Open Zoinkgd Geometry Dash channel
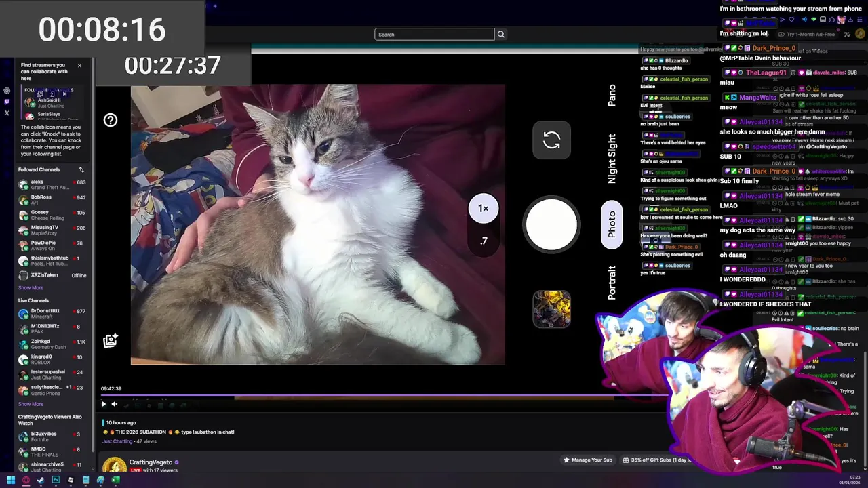Image resolution: width=868 pixels, height=488 pixels. tap(53, 344)
